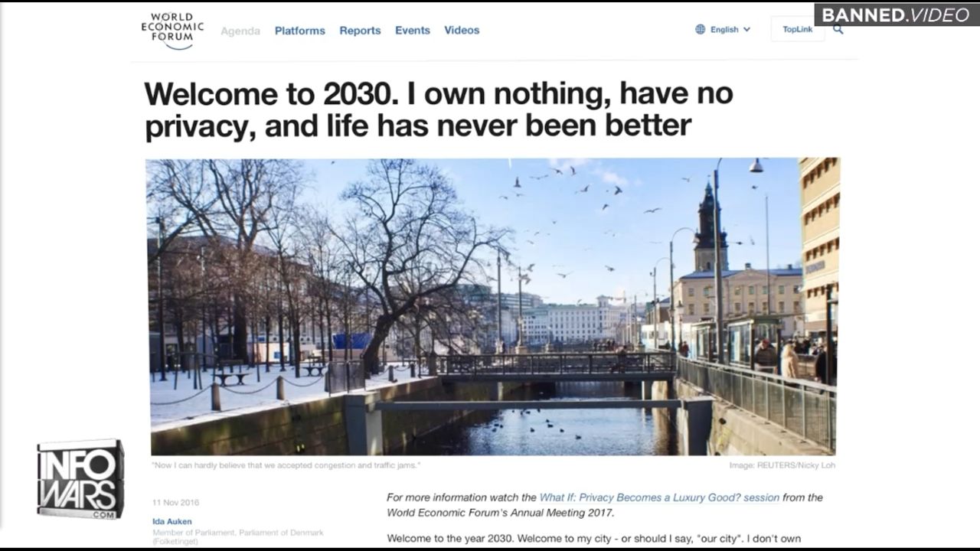
Task: Click the 'Welcome to the year 2030' paragraph
Action: (x=593, y=539)
